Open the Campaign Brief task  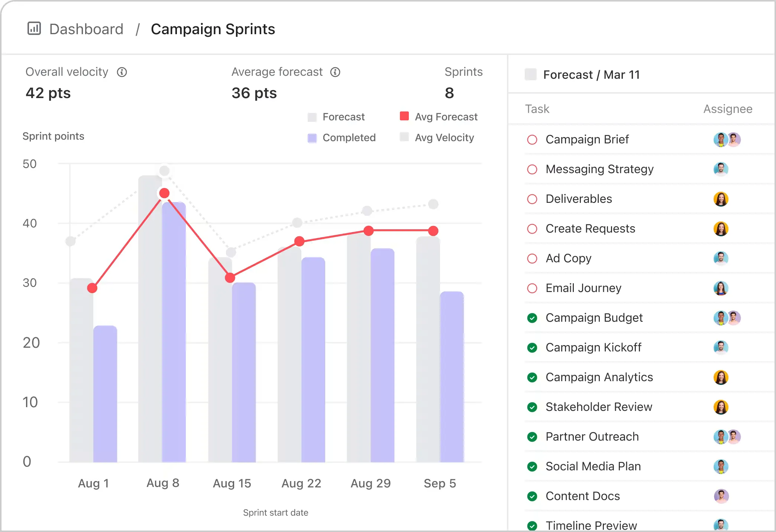587,139
